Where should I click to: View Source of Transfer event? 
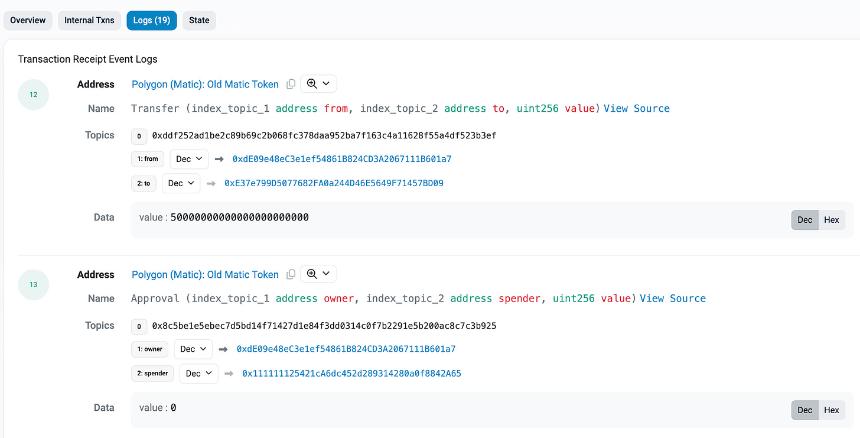click(x=636, y=109)
